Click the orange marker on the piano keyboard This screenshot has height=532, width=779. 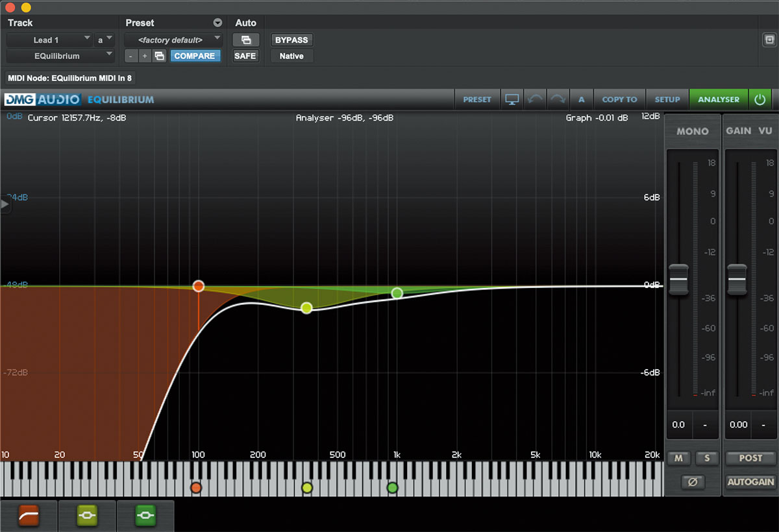pos(196,487)
